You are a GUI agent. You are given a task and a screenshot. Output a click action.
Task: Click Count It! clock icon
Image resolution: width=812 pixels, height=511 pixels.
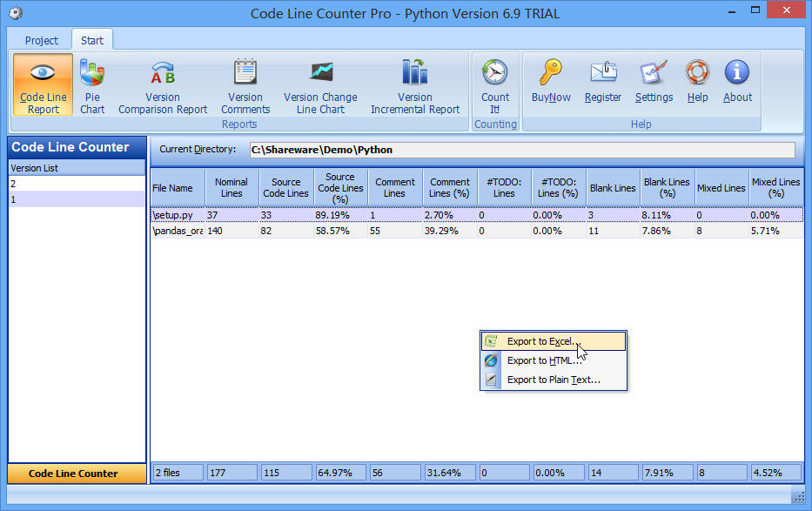click(x=495, y=72)
